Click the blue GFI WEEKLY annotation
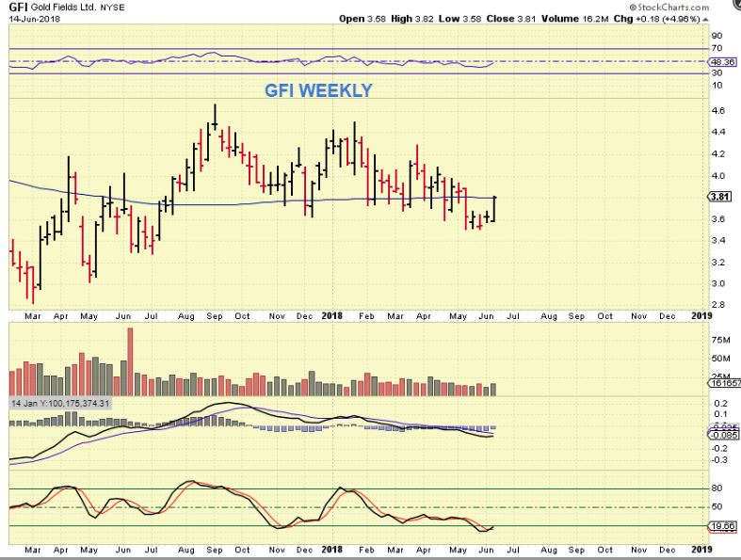This screenshot has width=741, height=560. tap(318, 90)
